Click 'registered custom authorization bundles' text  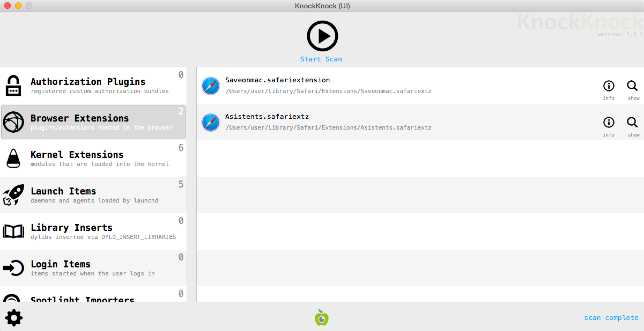click(x=100, y=91)
